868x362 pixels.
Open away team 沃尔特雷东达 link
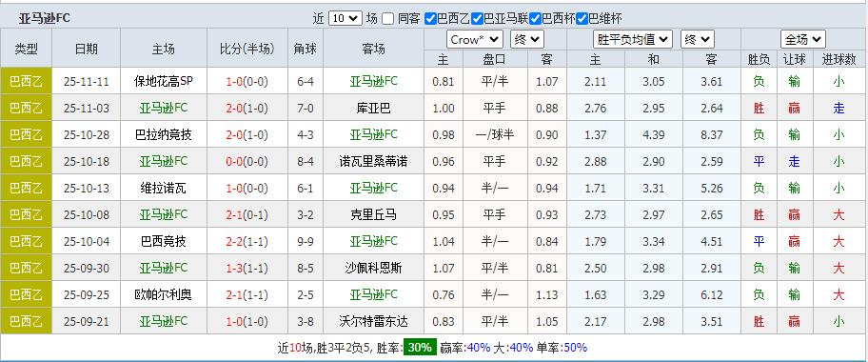374,322
